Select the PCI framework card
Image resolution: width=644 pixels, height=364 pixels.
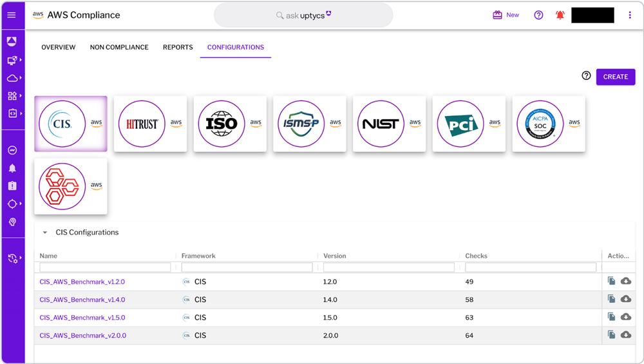point(469,124)
